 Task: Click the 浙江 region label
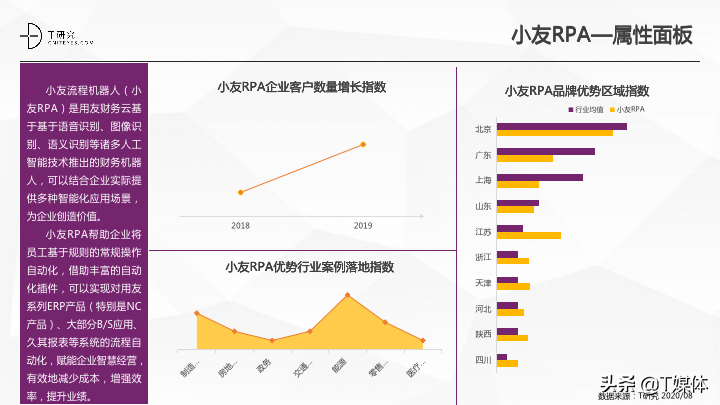(483, 257)
